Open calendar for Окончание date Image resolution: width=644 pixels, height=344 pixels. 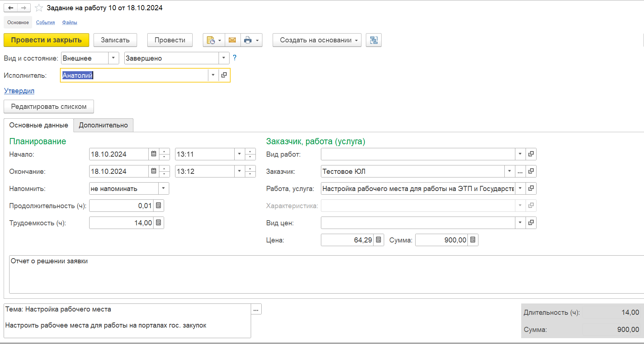coord(154,171)
